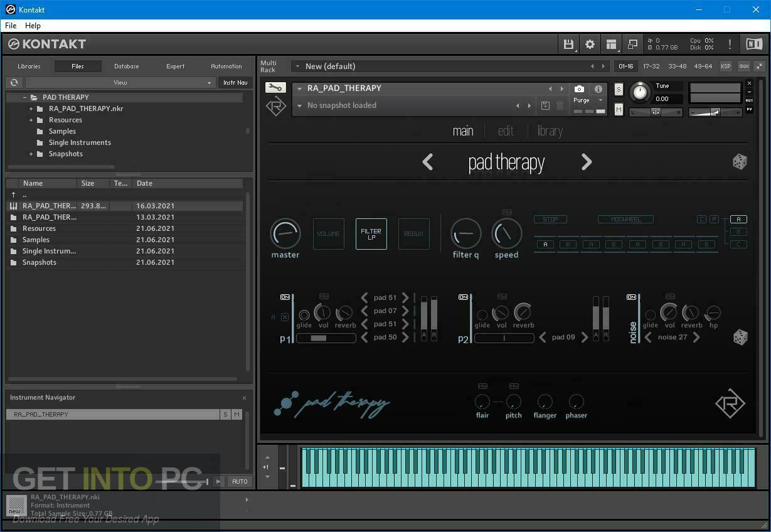Open the instrument's edit page tab

pos(506,130)
